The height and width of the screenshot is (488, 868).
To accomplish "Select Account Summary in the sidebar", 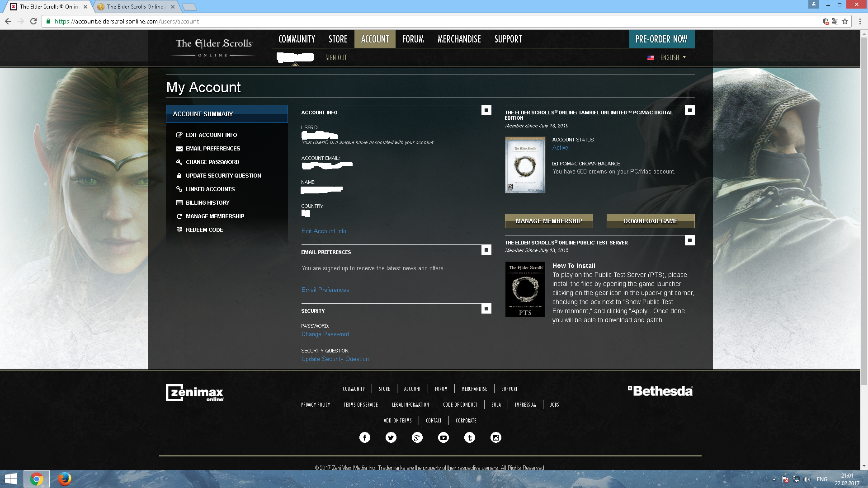I will [227, 114].
